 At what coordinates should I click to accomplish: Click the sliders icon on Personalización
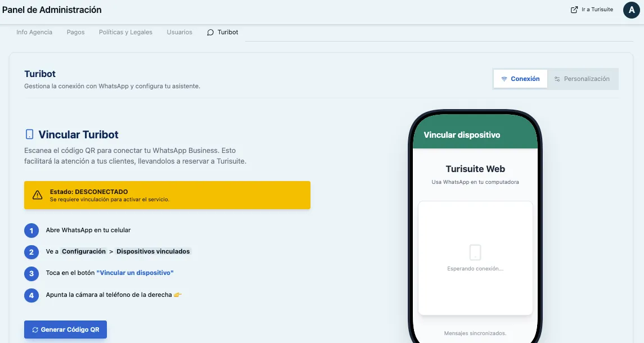557,79
